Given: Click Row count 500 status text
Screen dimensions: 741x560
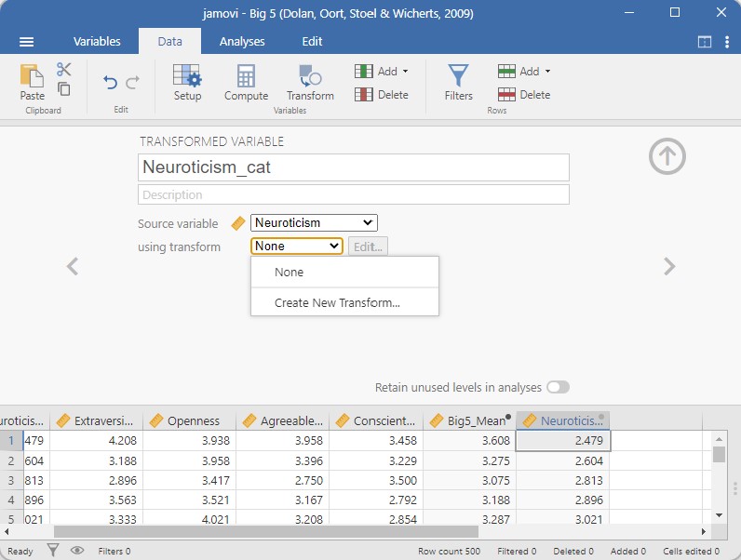Looking at the screenshot, I should [449, 551].
